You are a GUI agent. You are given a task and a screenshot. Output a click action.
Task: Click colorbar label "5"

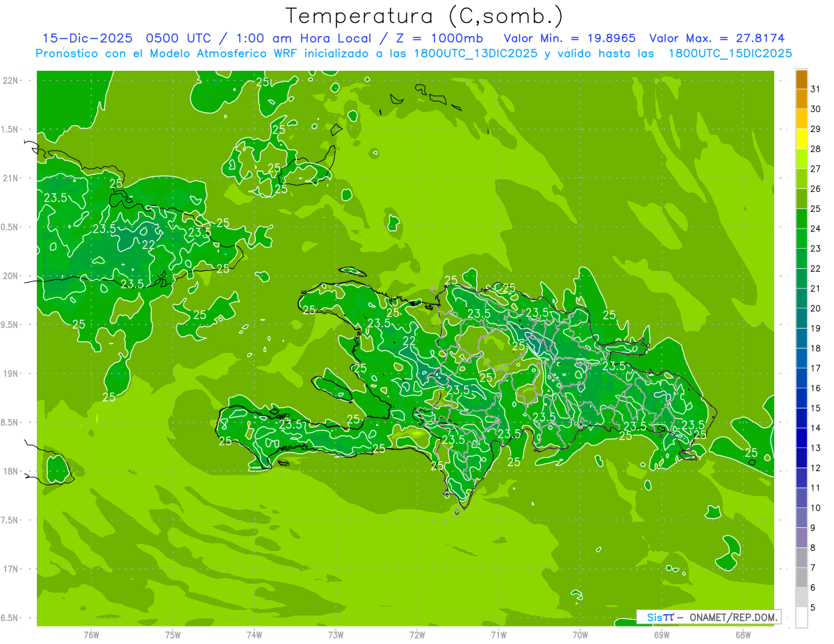814,607
